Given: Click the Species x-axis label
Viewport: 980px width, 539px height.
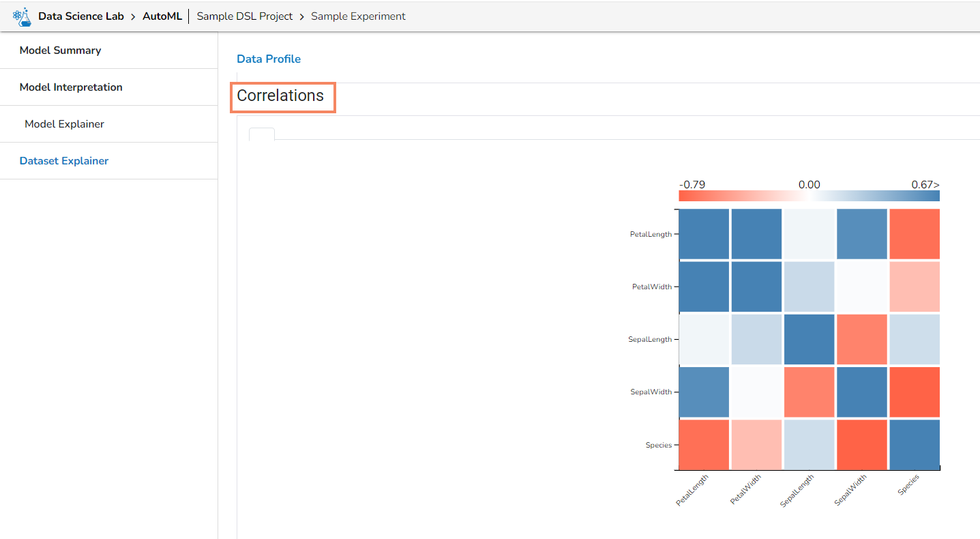Looking at the screenshot, I should (x=909, y=484).
